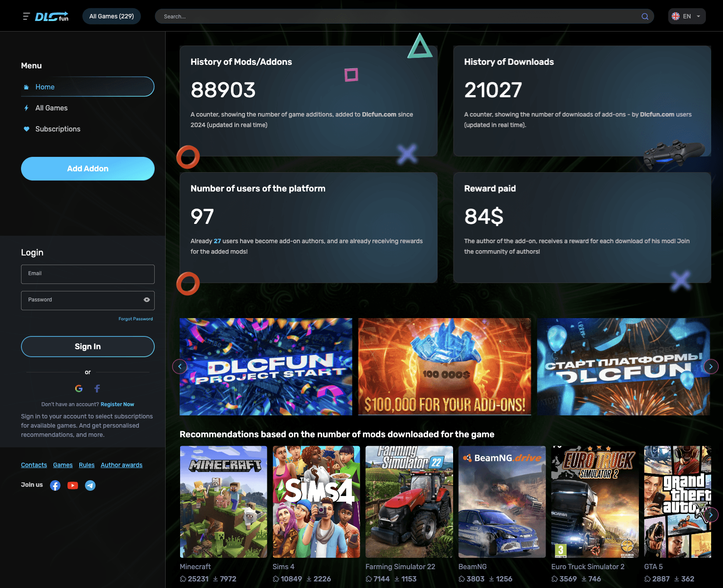The height and width of the screenshot is (588, 723).
Task: Open DLCFUN Project Start banner
Action: point(266,367)
